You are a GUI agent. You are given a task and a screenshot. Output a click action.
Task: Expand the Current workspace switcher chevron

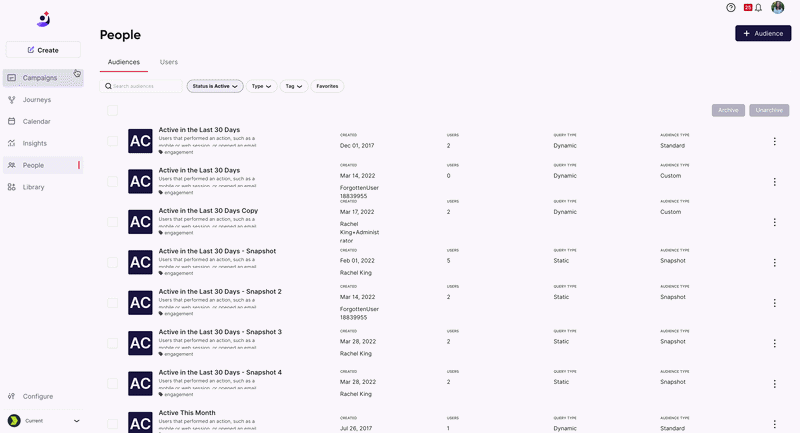(77, 421)
